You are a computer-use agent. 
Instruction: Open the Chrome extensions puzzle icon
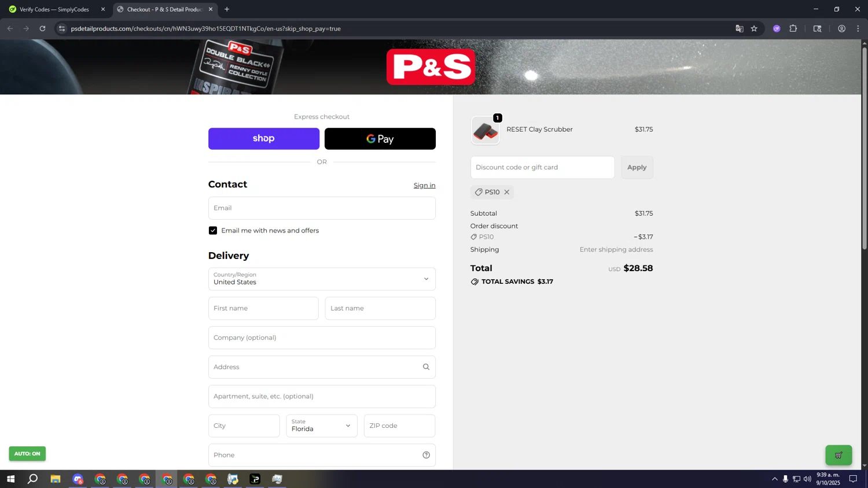click(793, 28)
